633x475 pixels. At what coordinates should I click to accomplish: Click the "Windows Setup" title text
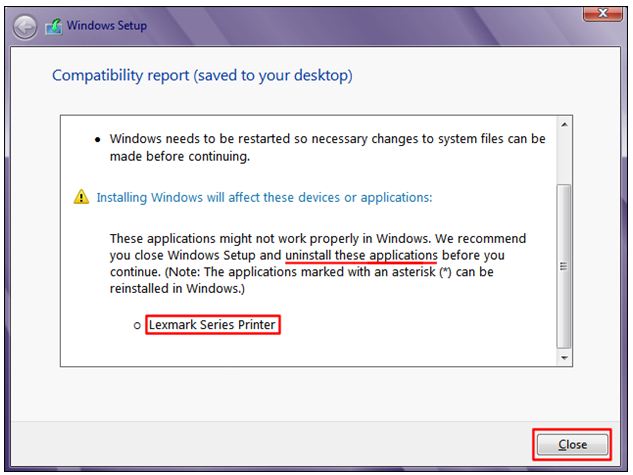pos(107,25)
